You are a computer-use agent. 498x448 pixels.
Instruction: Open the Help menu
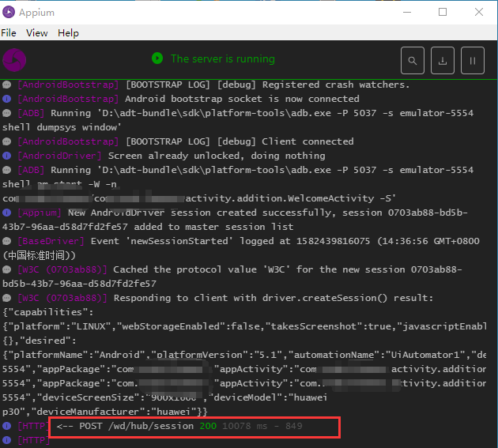pyautogui.click(x=68, y=33)
